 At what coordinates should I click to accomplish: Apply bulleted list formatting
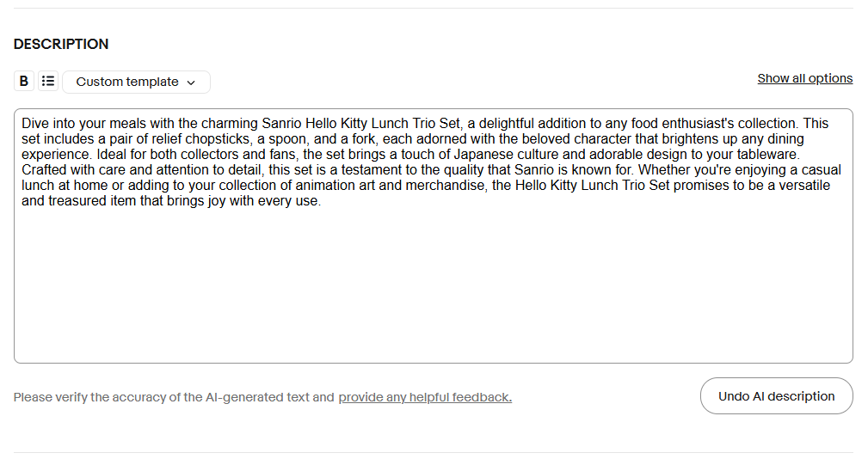click(48, 82)
